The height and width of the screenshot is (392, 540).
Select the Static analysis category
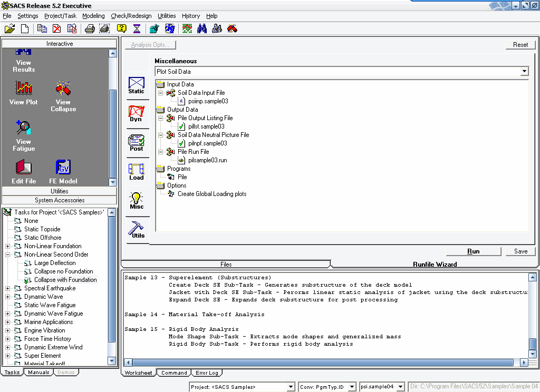pos(137,85)
